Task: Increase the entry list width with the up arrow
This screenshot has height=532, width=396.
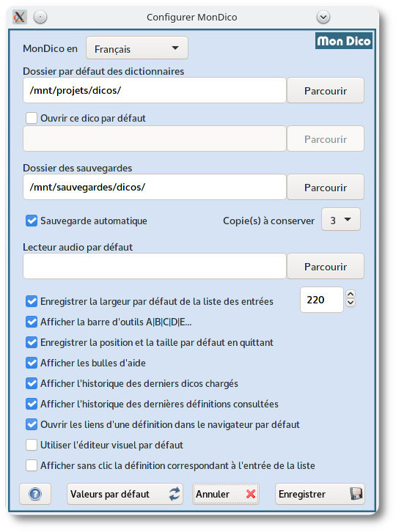Action: pyautogui.click(x=351, y=294)
